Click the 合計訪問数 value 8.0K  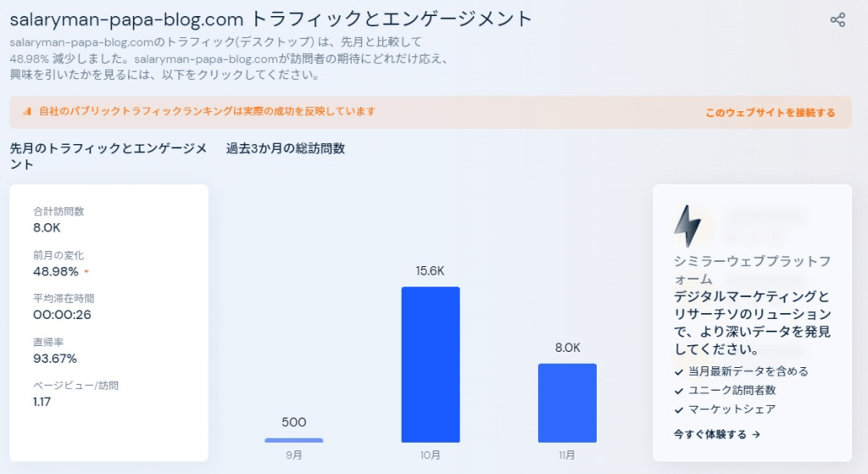tap(47, 227)
